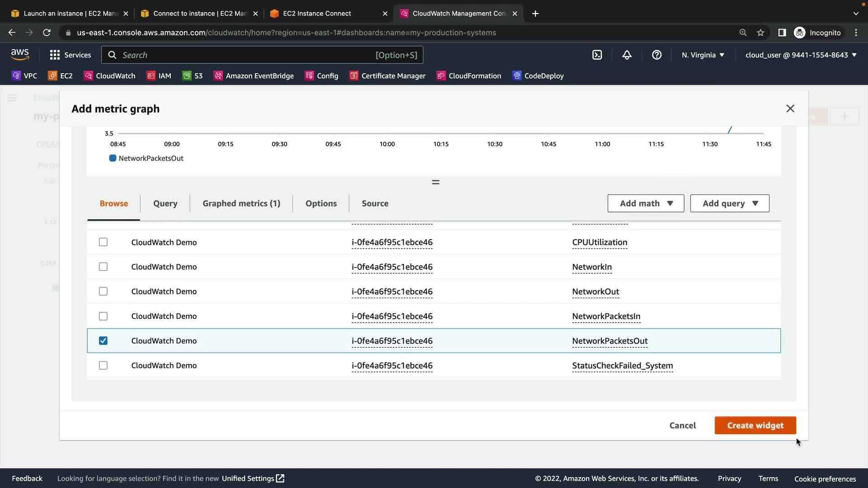
Task: Expand the Add math dropdown
Action: 646,203
